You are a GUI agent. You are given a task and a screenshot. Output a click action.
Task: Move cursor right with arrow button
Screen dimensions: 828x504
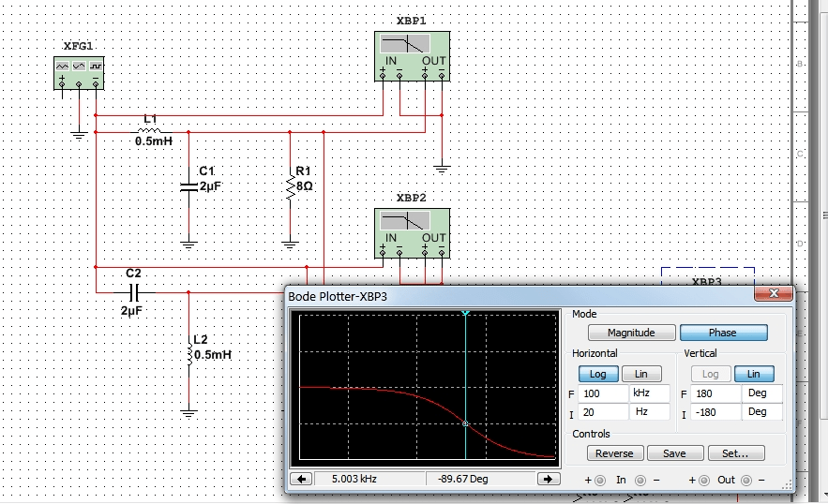point(549,479)
